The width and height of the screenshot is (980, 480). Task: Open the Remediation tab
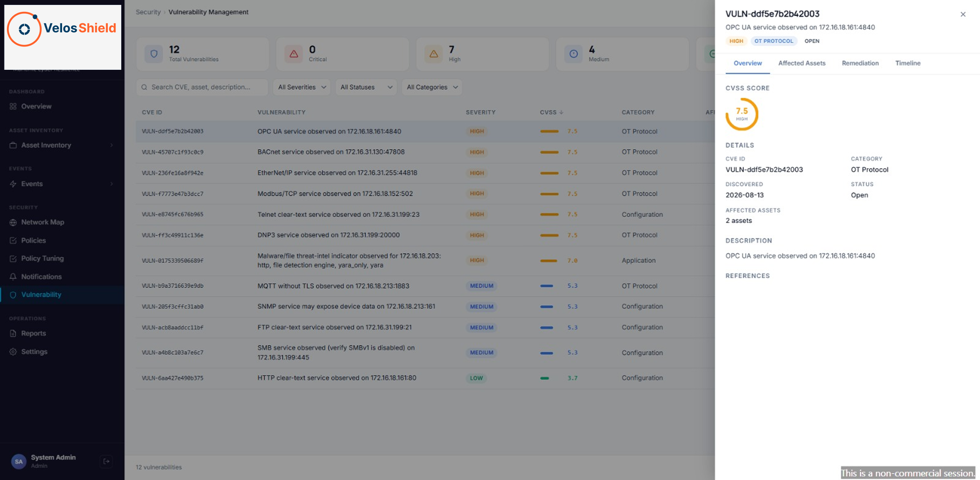point(860,63)
